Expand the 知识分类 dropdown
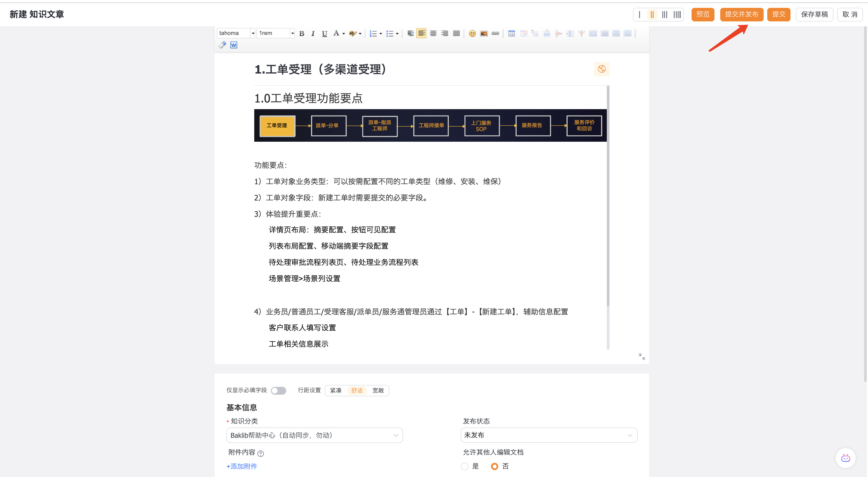Screen dimensions: 868x477 tap(314, 435)
